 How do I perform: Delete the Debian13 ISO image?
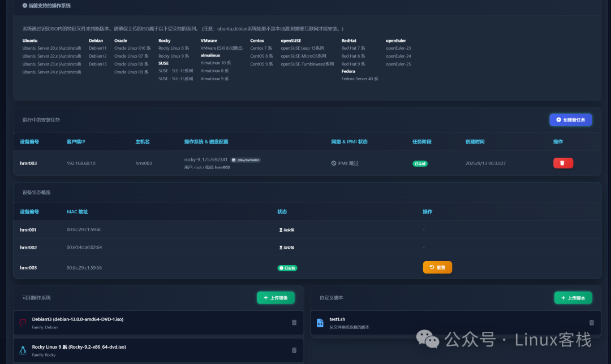(294, 322)
